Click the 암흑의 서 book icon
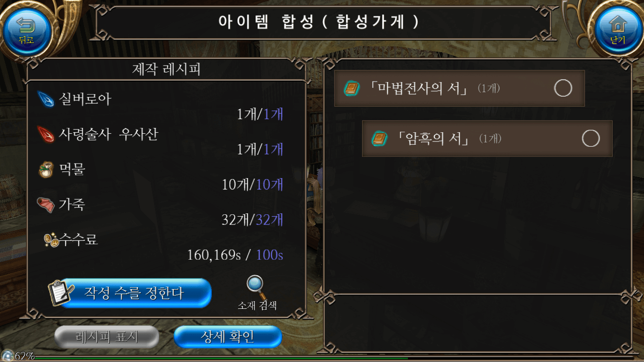Viewport: 644px width, 362px height. tap(380, 139)
